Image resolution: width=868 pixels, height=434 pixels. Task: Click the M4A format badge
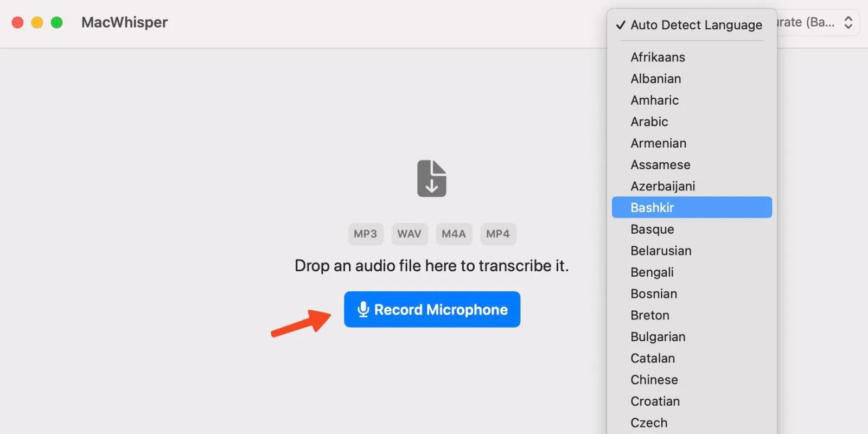coord(454,234)
